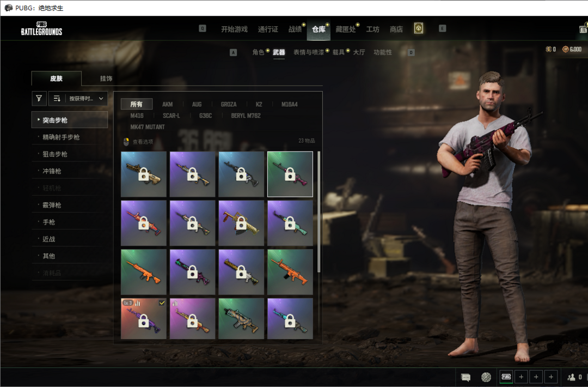The height and width of the screenshot is (387, 588).
Task: Select the locked teal-stock rifle skin
Action: 290,223
